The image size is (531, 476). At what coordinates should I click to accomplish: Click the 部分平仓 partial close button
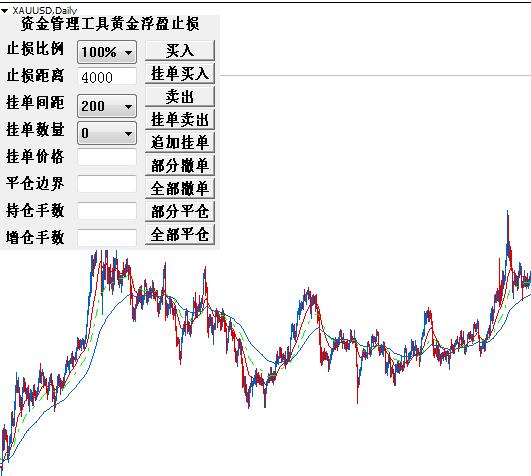coord(180,211)
